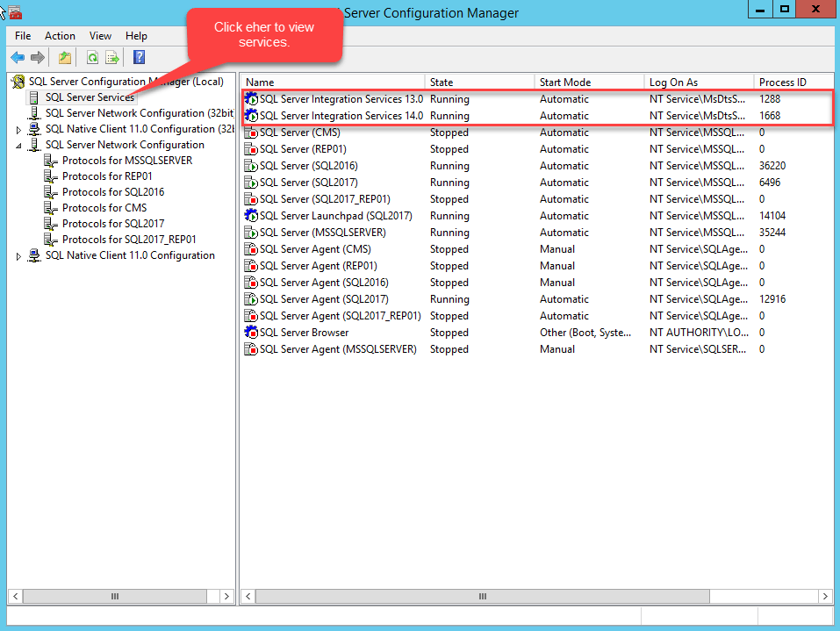The image size is (840, 631).
Task: Select the SQL Server Launchpad (SQL2017) name
Action: pos(336,216)
